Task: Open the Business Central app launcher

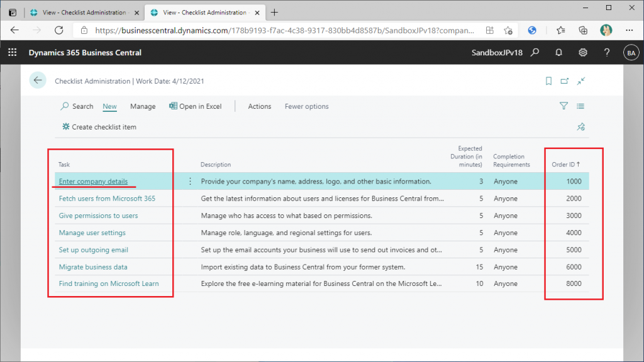Action: pyautogui.click(x=13, y=53)
